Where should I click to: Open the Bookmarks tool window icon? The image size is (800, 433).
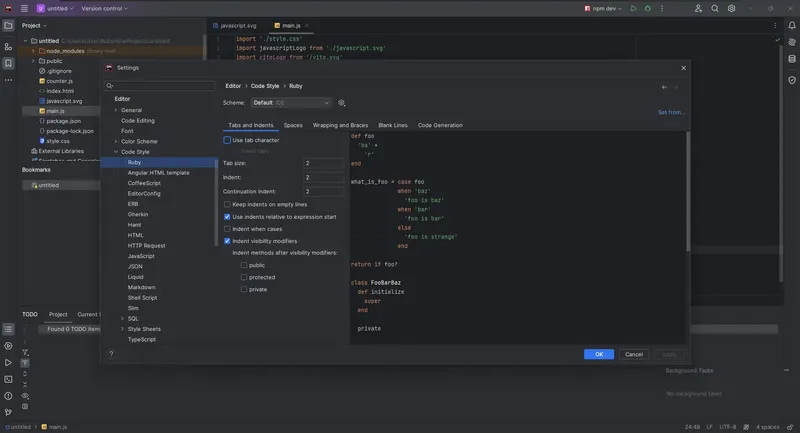tap(8, 63)
